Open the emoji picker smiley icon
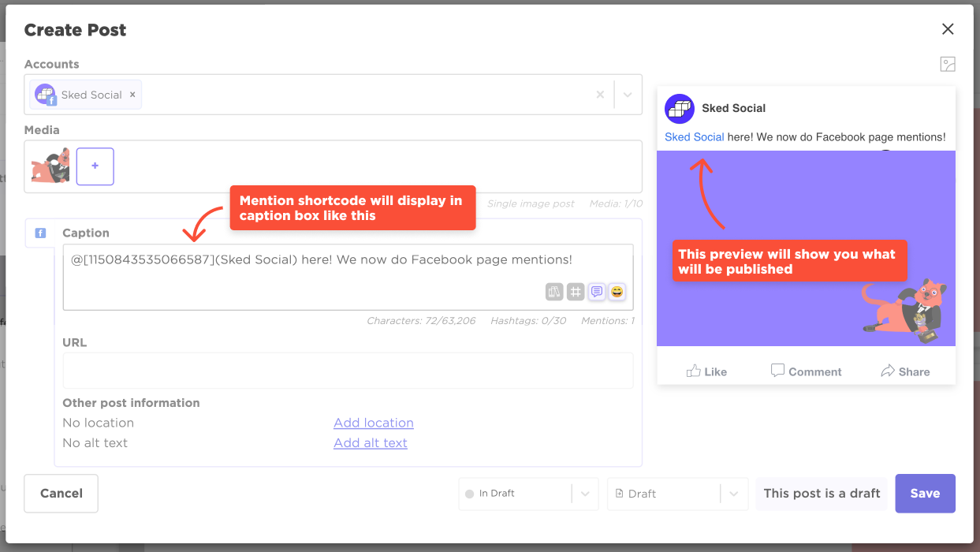The height and width of the screenshot is (552, 980). pyautogui.click(x=617, y=292)
